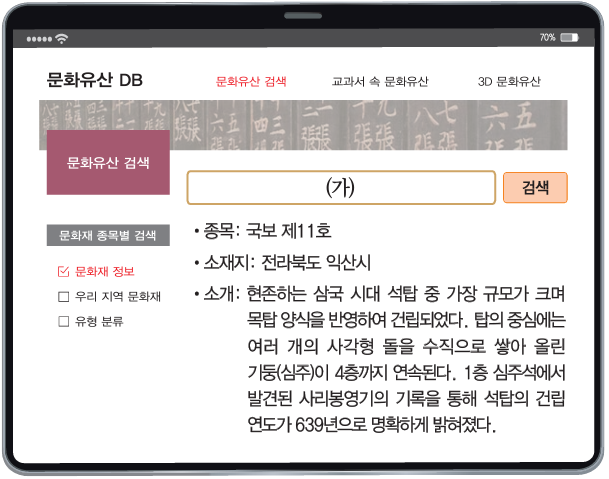Tap the tablet speaker slot at top
609x479 pixels.
click(304, 15)
